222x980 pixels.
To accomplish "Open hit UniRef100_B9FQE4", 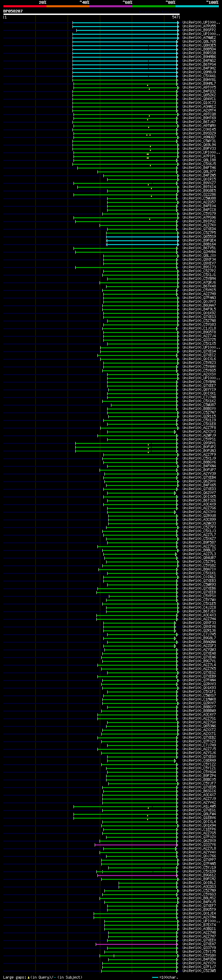I will pyautogui.click(x=199, y=241).
